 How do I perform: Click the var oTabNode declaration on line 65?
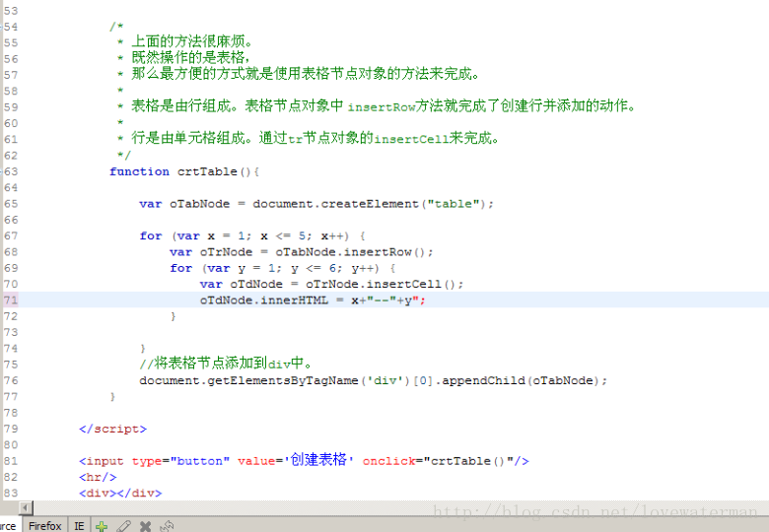coord(184,204)
